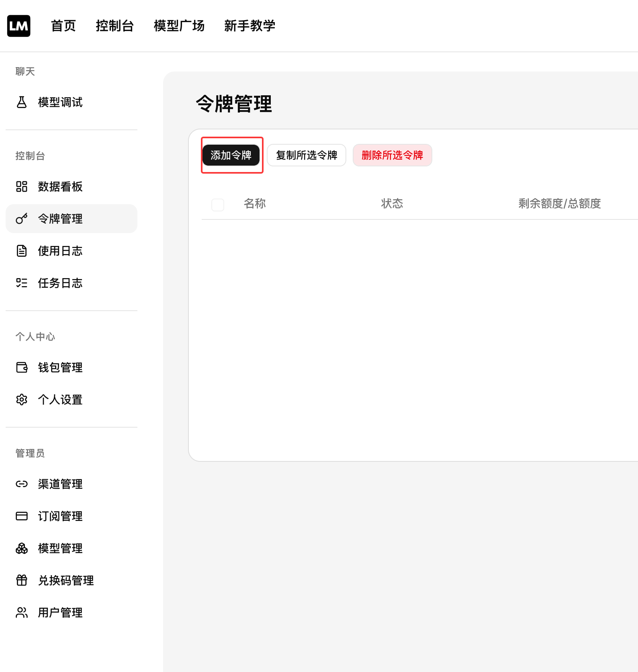Go to 新手教学 in the top navigation

tap(249, 26)
